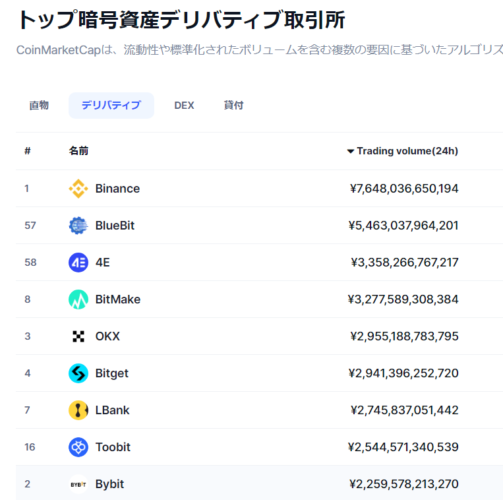
Task: Click the Bybit logo icon
Action: [78, 484]
